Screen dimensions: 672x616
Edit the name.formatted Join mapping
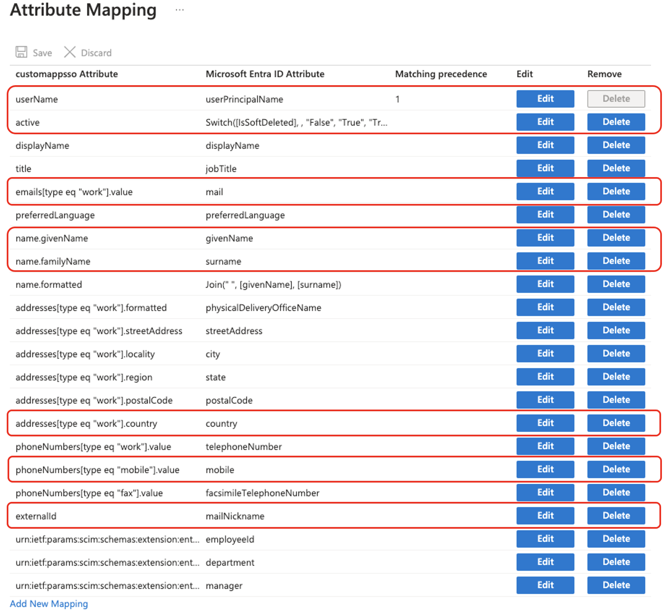pos(545,284)
